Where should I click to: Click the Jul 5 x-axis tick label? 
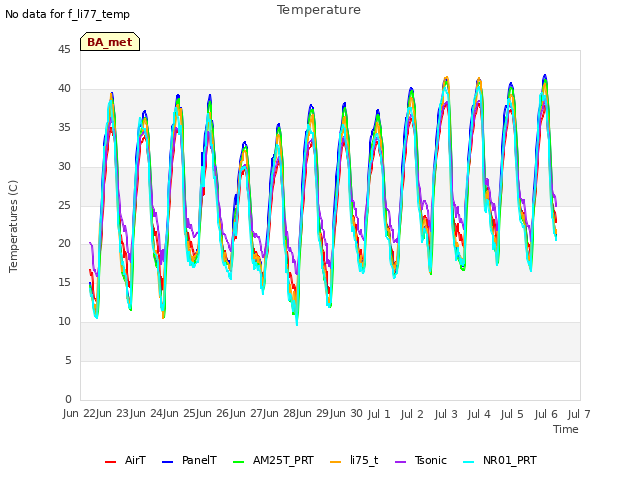512,414
